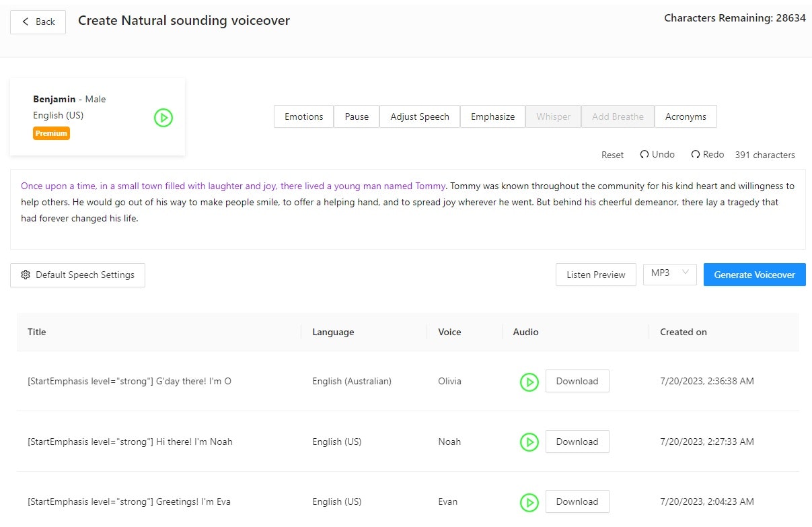The image size is (812, 527).
Task: Open the Emotions options
Action: coord(303,116)
